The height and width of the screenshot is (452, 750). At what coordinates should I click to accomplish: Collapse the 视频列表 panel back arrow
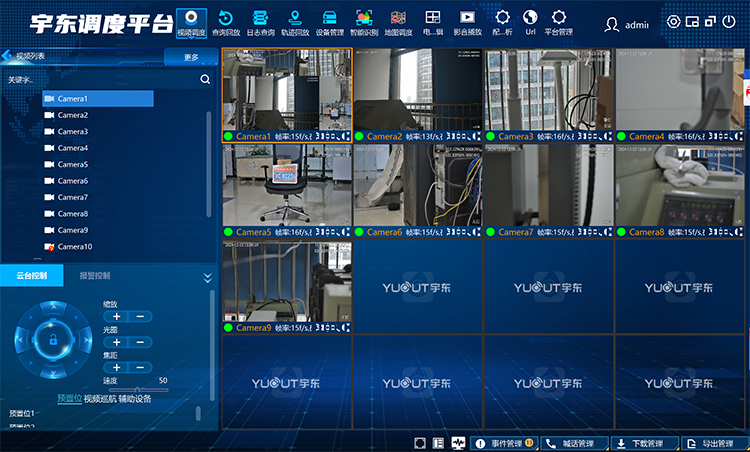pyautogui.click(x=8, y=57)
